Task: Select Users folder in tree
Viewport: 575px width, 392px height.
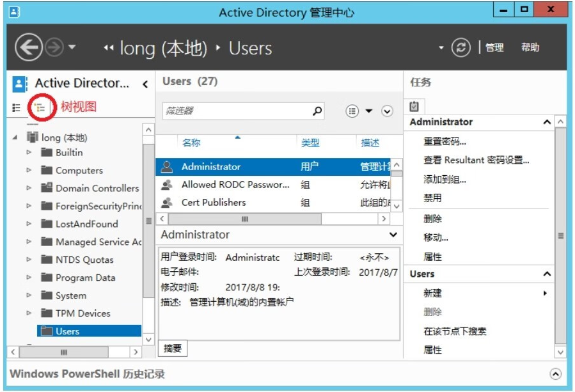Action: (89, 331)
